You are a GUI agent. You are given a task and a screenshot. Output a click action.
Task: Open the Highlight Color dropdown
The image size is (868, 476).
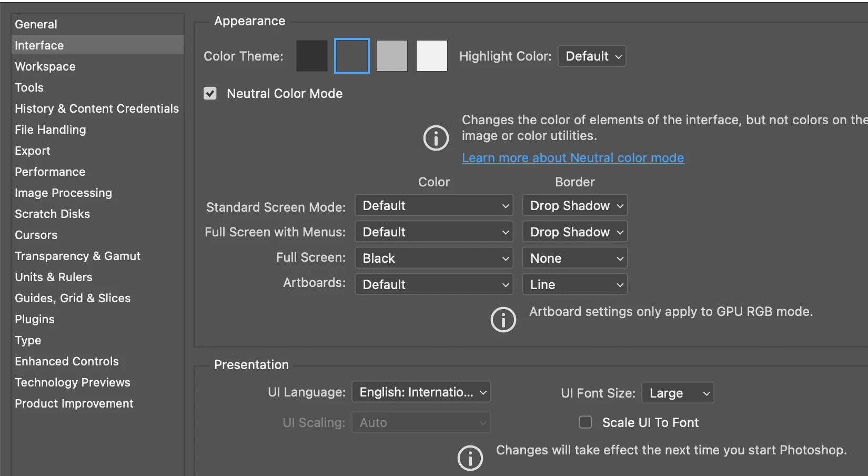point(592,56)
